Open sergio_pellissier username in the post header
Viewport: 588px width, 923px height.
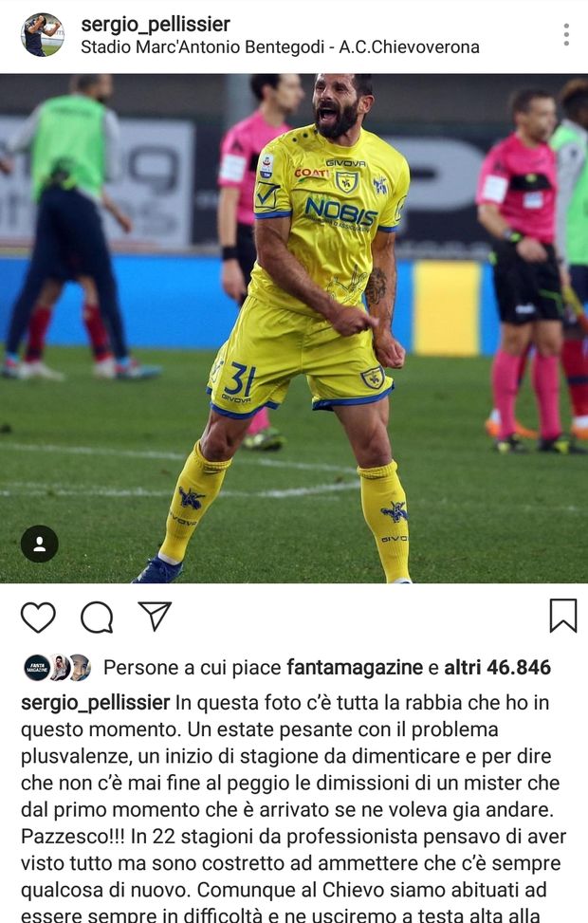156,24
